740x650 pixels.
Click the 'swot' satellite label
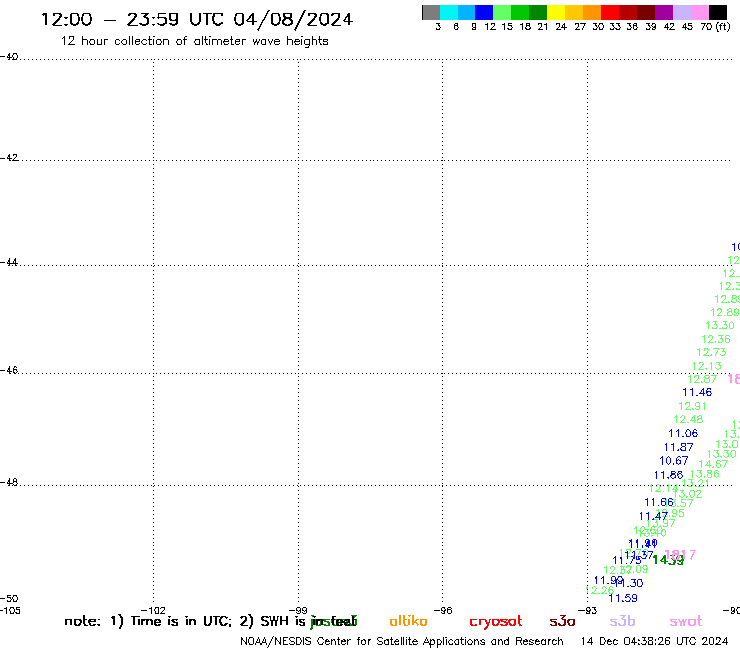(686, 622)
